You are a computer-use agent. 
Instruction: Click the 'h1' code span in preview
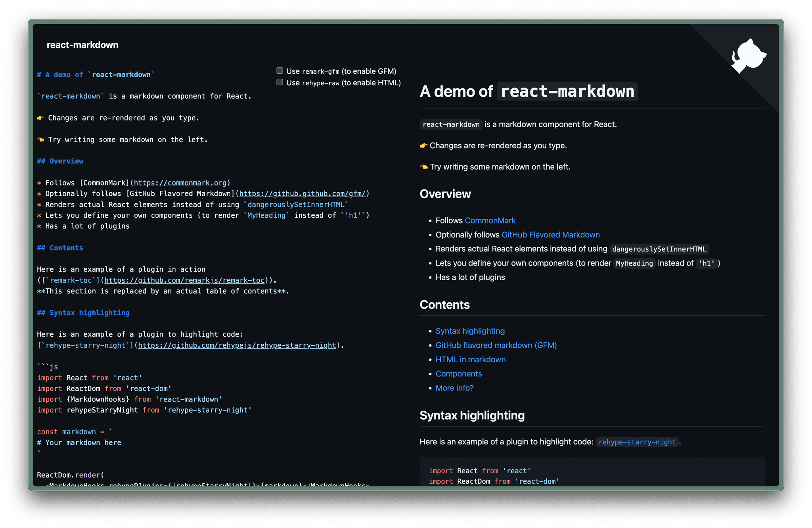[707, 263]
